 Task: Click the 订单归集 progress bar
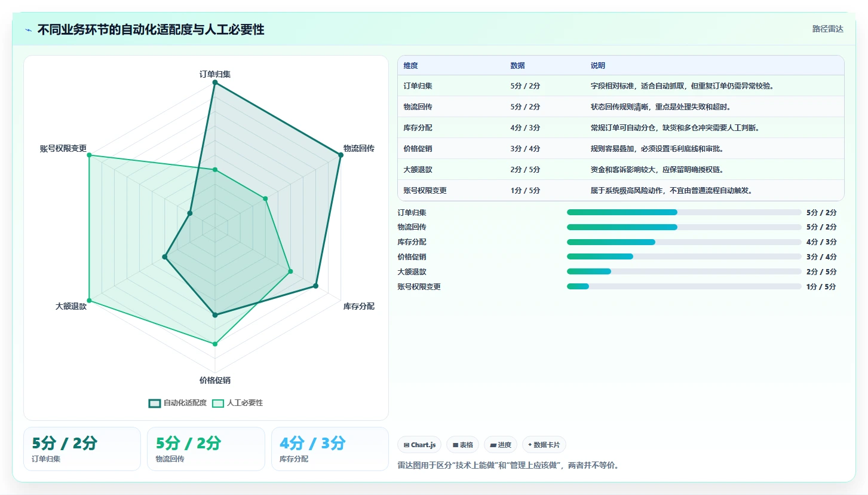point(684,212)
